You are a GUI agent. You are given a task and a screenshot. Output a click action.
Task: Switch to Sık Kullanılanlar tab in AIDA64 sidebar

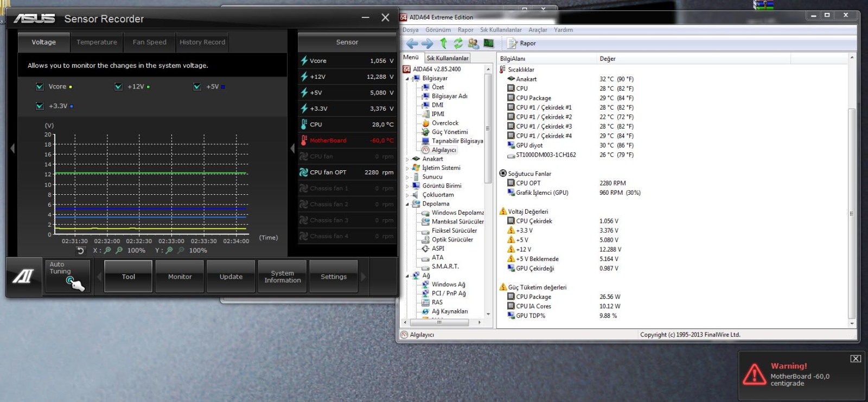pos(448,58)
